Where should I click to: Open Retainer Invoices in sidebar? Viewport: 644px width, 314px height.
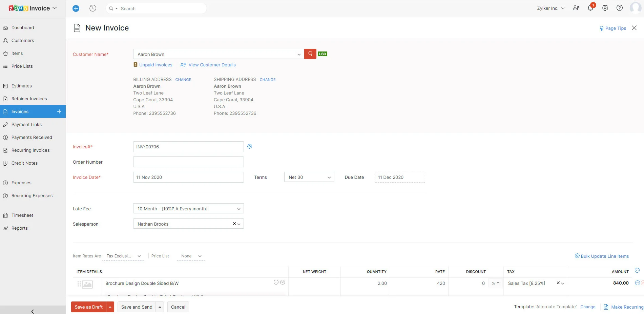29,99
